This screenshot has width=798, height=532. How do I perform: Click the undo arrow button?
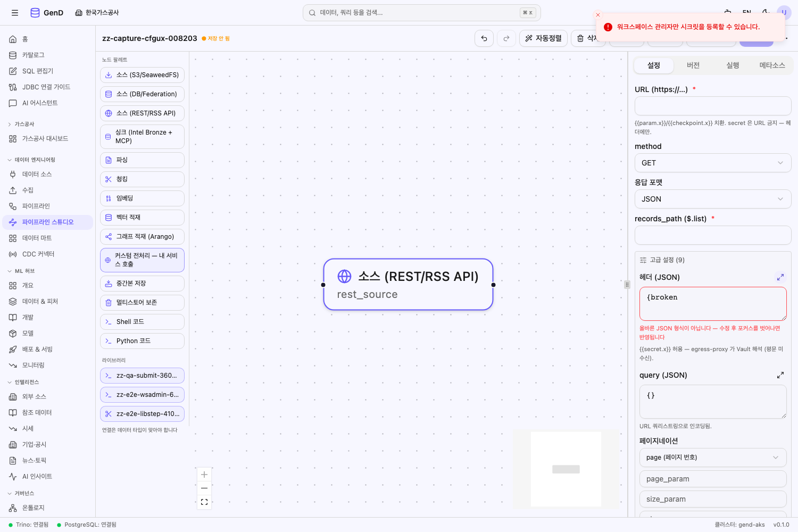[484, 38]
